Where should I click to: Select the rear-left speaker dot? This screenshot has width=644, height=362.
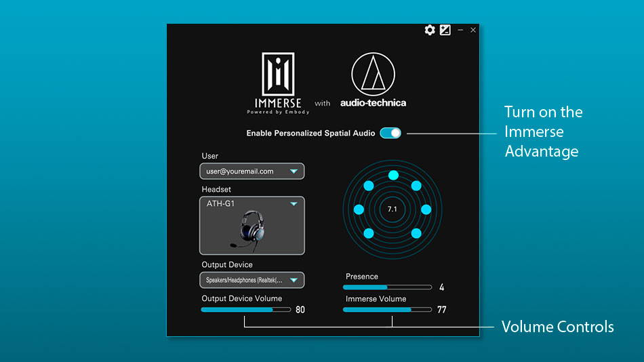[x=369, y=233]
